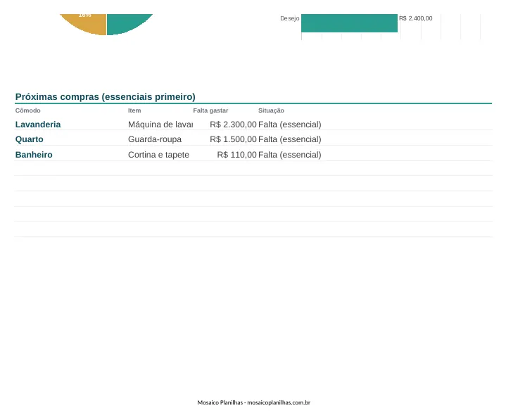Select the 'Cortina e tapete' item cell
506x420 pixels.
[x=158, y=155]
